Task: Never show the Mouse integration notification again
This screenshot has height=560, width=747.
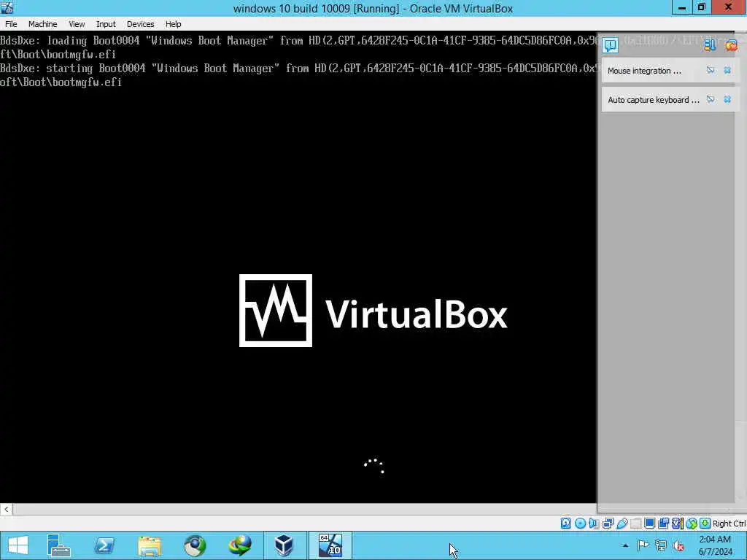Action: [711, 71]
